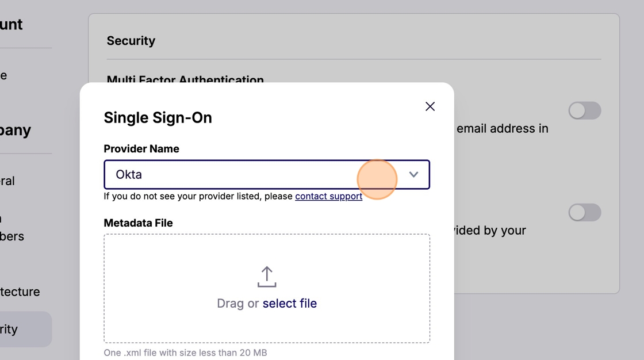The height and width of the screenshot is (360, 644).
Task: Open the sidebar item ending in 'ral'
Action: pyautogui.click(x=8, y=181)
